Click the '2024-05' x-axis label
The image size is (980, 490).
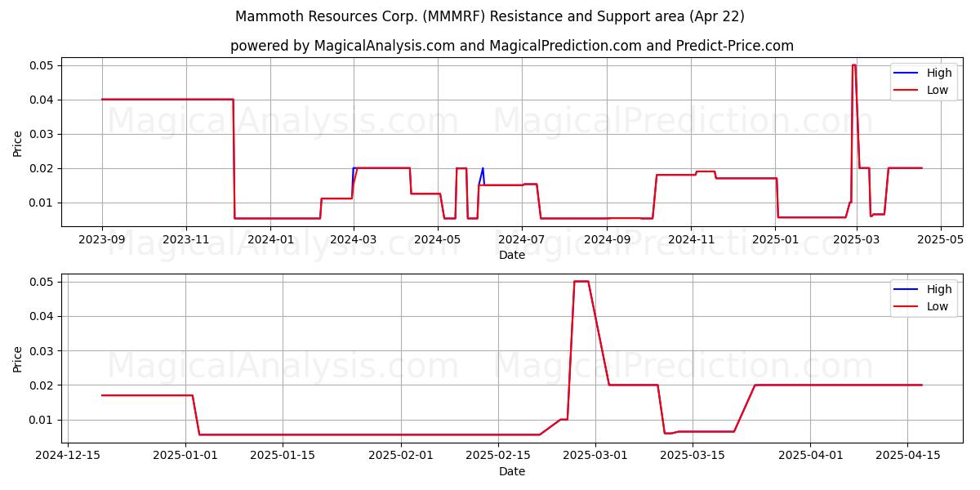[x=438, y=240]
